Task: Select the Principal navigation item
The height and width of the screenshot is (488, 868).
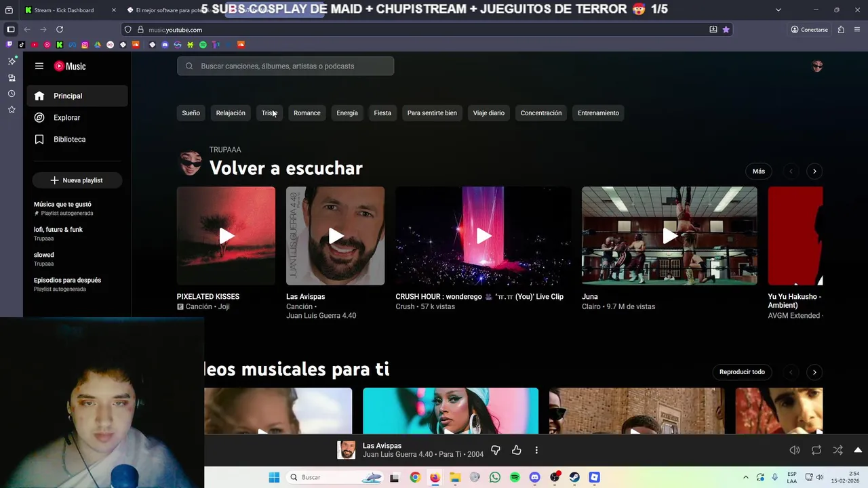Action: pyautogui.click(x=77, y=96)
